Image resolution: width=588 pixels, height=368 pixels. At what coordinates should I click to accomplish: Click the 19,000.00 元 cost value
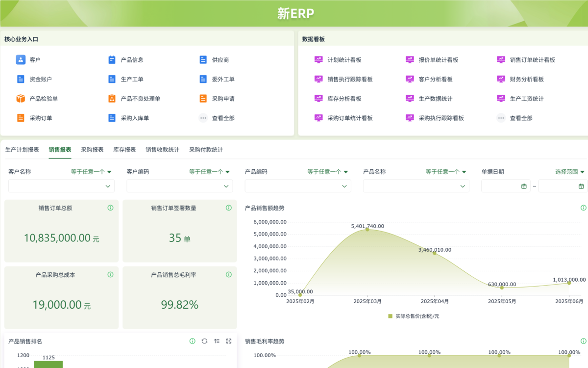61,305
